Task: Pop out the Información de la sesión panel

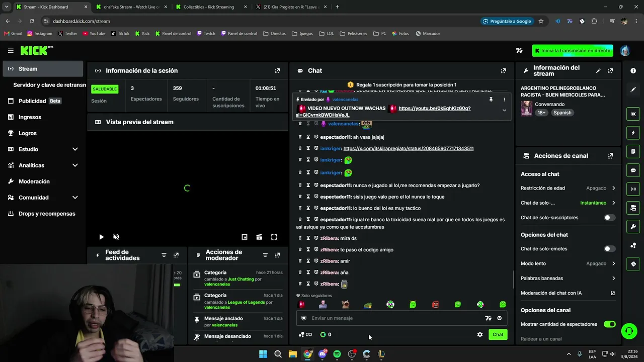Action: pyautogui.click(x=277, y=71)
